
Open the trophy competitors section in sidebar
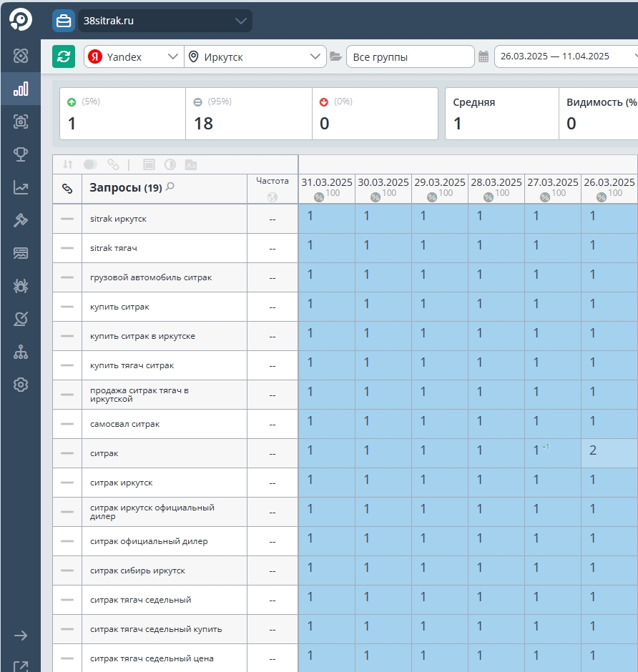(21, 154)
